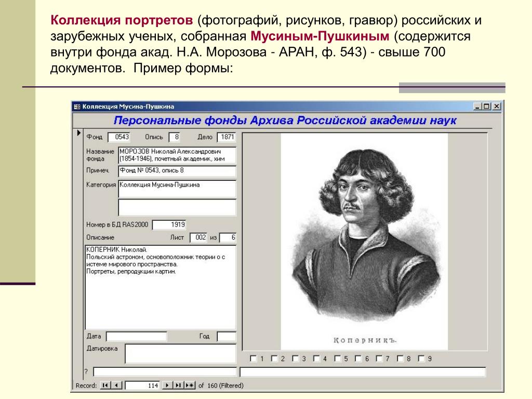The image size is (532, 399).
Task: Click the empty box below Категория
Action: 177,207
